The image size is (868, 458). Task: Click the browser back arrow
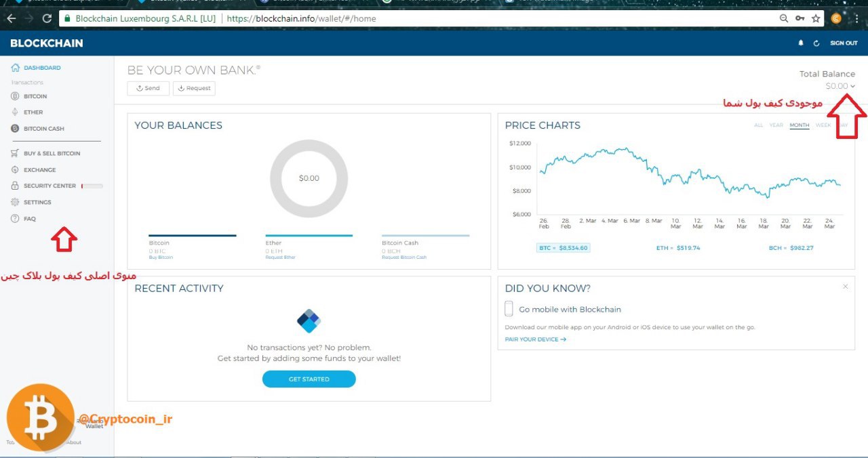tap(10, 18)
